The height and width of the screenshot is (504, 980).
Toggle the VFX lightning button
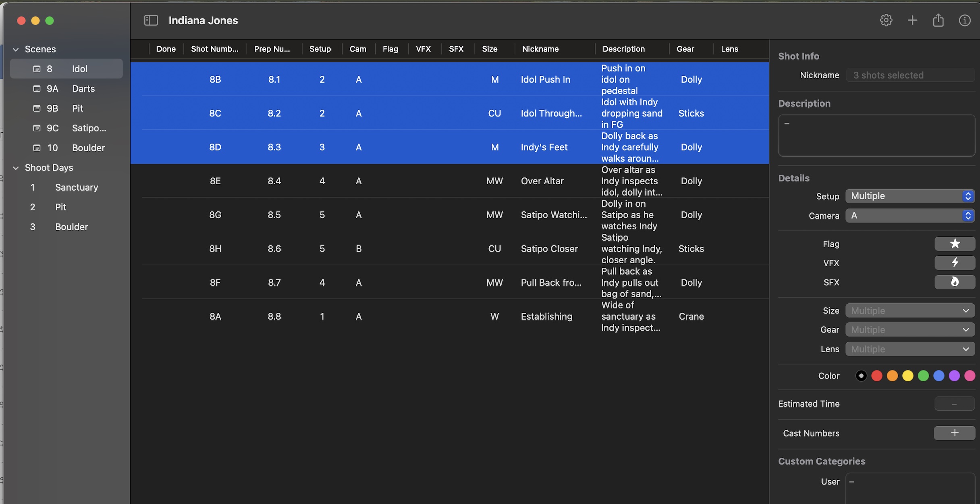click(954, 263)
